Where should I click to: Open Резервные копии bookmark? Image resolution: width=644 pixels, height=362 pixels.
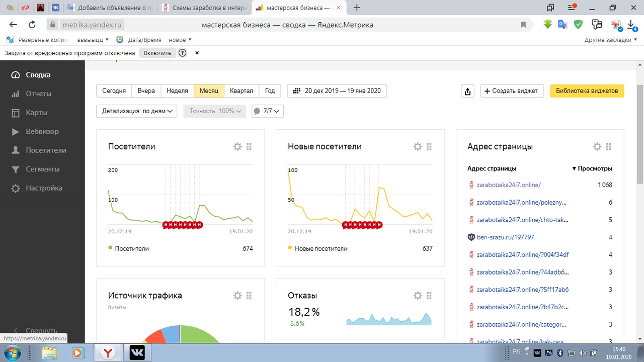tap(37, 40)
